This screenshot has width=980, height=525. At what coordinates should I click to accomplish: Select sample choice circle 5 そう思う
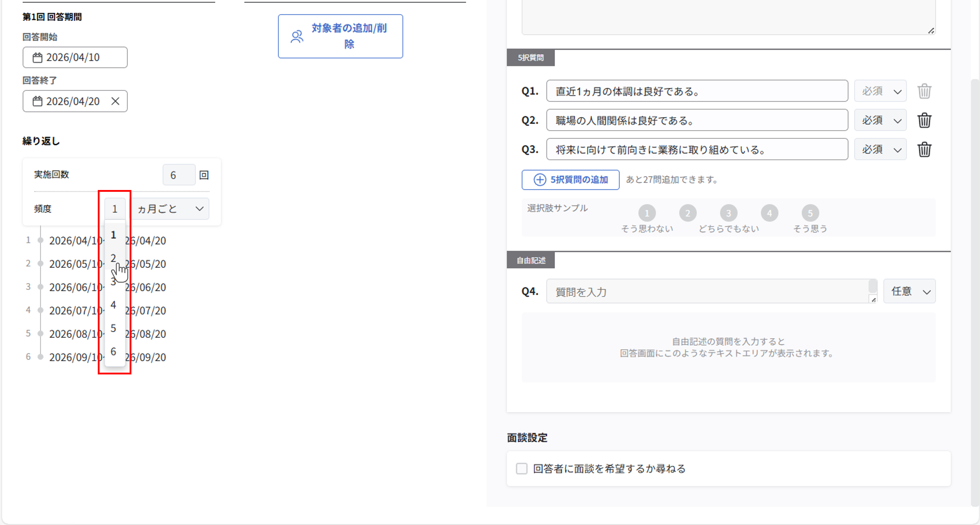(x=810, y=213)
